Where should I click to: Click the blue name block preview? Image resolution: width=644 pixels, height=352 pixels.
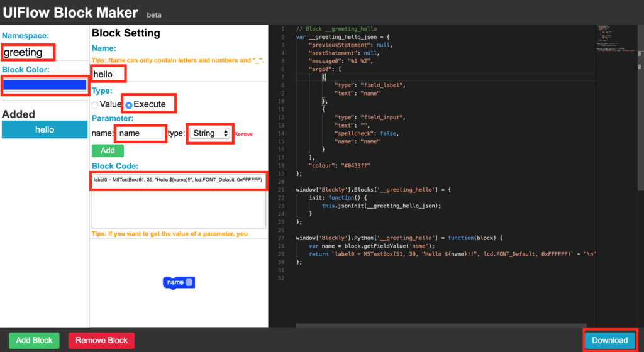tap(179, 282)
